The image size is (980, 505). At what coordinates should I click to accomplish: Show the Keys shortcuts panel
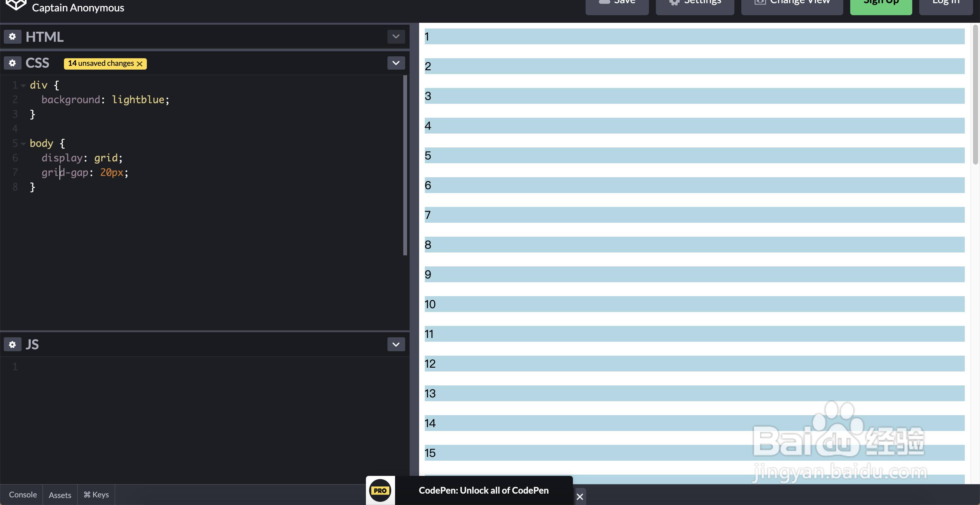(x=96, y=494)
